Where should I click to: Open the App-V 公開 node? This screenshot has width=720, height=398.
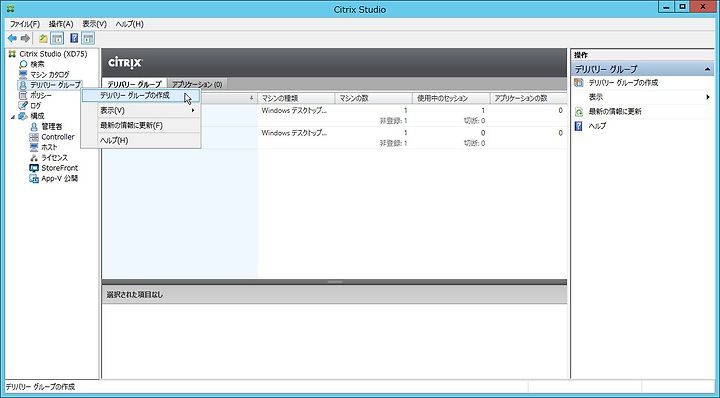60,178
